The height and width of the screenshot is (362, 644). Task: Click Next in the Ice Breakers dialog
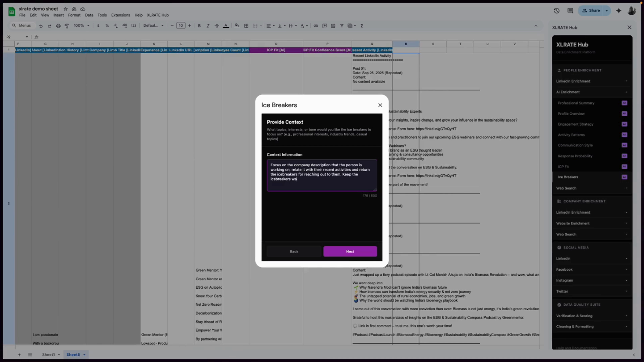(x=350, y=251)
